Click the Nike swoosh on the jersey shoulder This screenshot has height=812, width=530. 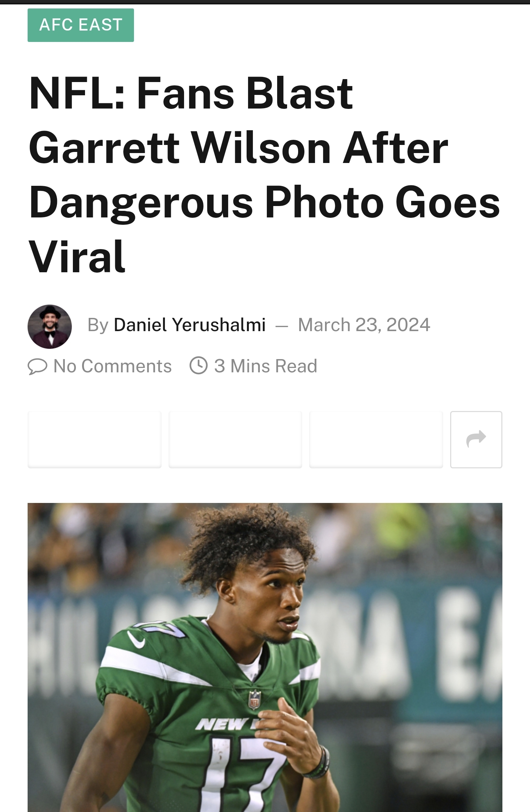click(x=135, y=640)
